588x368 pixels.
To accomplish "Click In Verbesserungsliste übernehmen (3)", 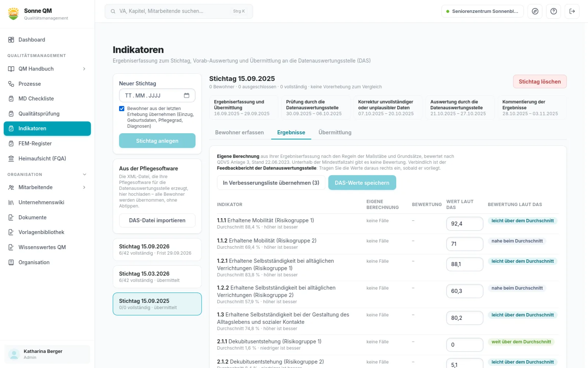I will coord(271,183).
